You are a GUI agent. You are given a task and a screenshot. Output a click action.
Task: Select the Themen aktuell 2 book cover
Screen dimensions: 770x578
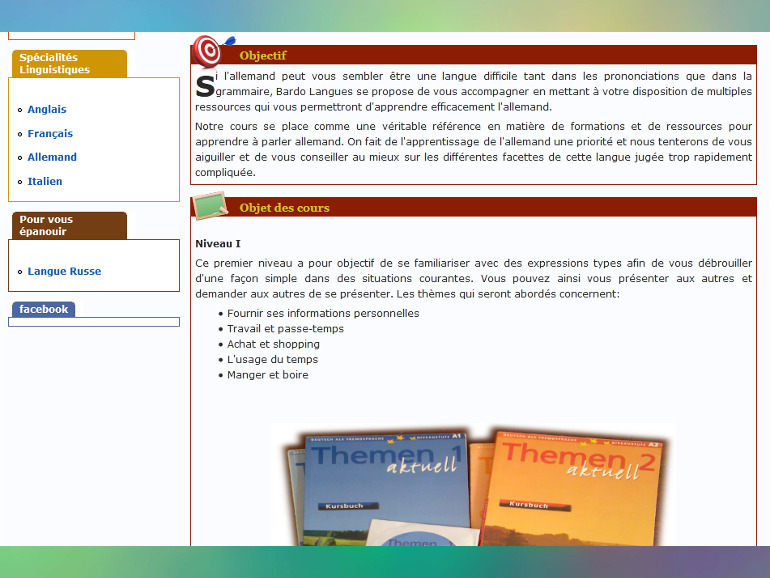[572, 489]
